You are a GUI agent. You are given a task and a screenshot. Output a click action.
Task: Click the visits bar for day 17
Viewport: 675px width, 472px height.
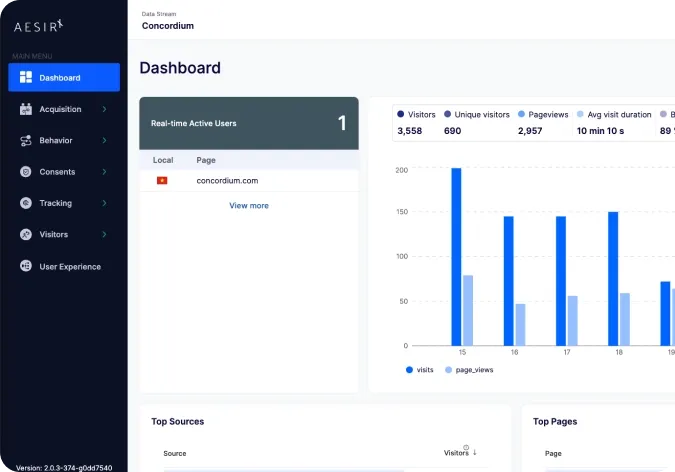pos(561,281)
